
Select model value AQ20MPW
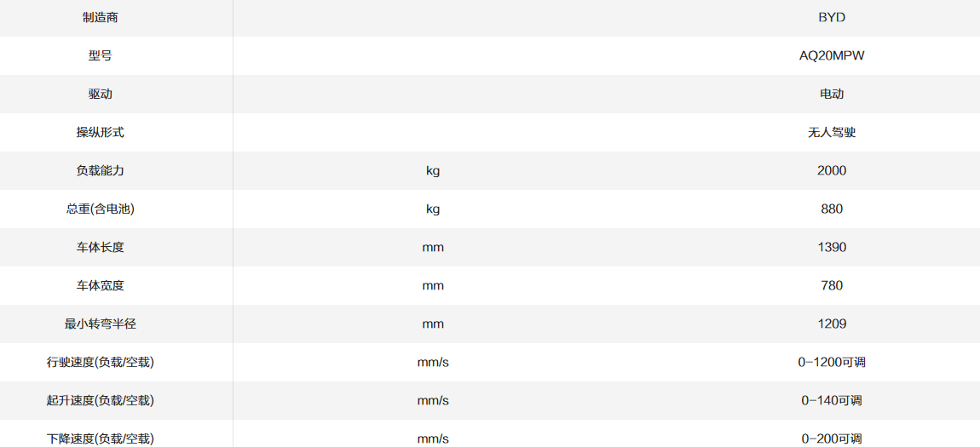point(831,55)
